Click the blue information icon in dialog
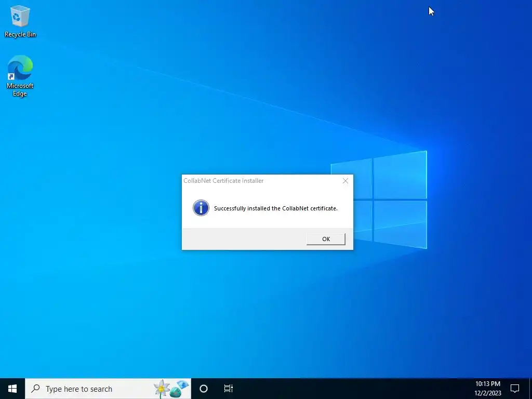Screen dimensions: 532x399 click(x=201, y=208)
